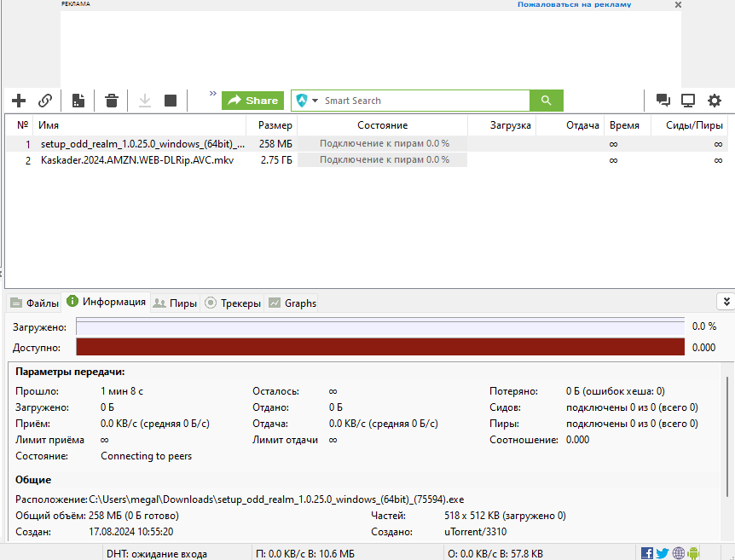Screen dimensions: 735x560
Task: Open the Twitter icon in status bar
Action: (663, 553)
